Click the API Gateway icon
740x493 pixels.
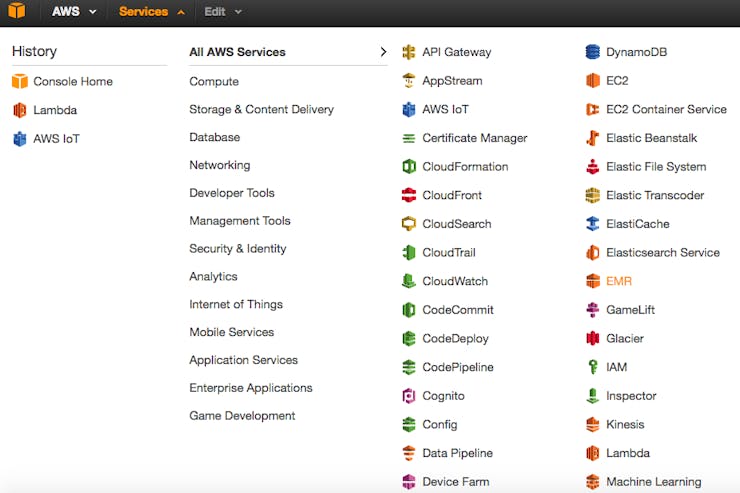pyautogui.click(x=409, y=52)
